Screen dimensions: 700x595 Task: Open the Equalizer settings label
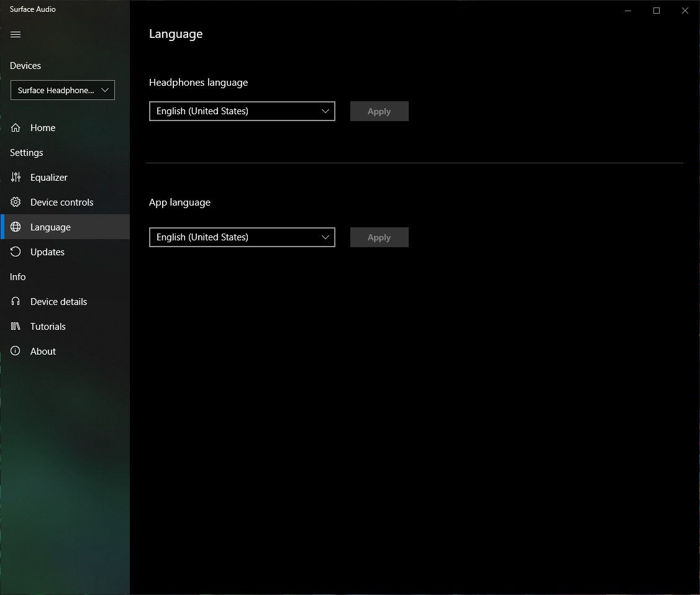49,178
